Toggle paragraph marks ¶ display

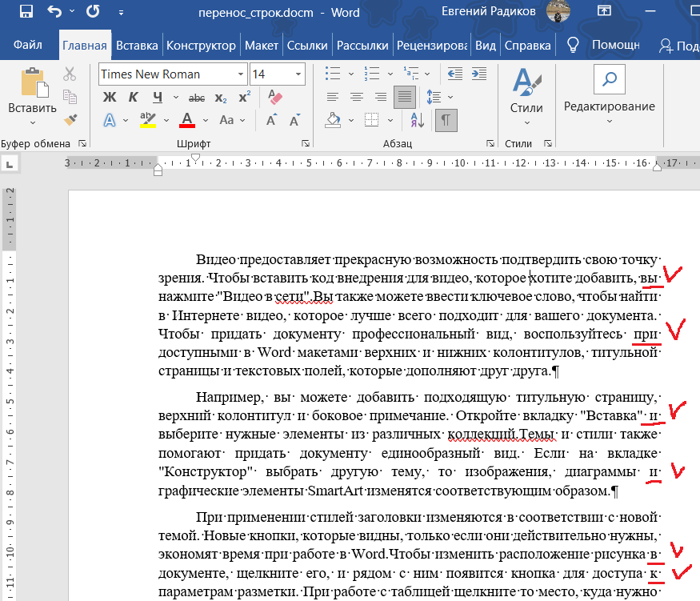click(x=446, y=120)
